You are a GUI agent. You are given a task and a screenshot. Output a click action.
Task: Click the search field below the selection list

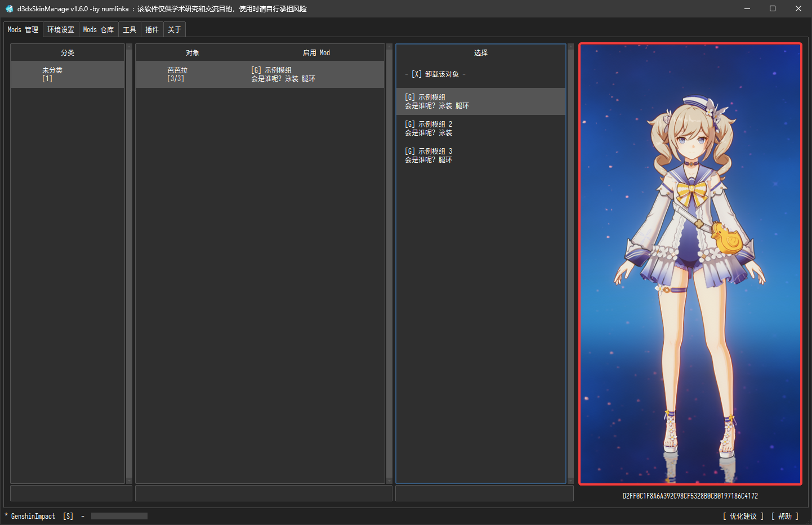[x=484, y=493]
